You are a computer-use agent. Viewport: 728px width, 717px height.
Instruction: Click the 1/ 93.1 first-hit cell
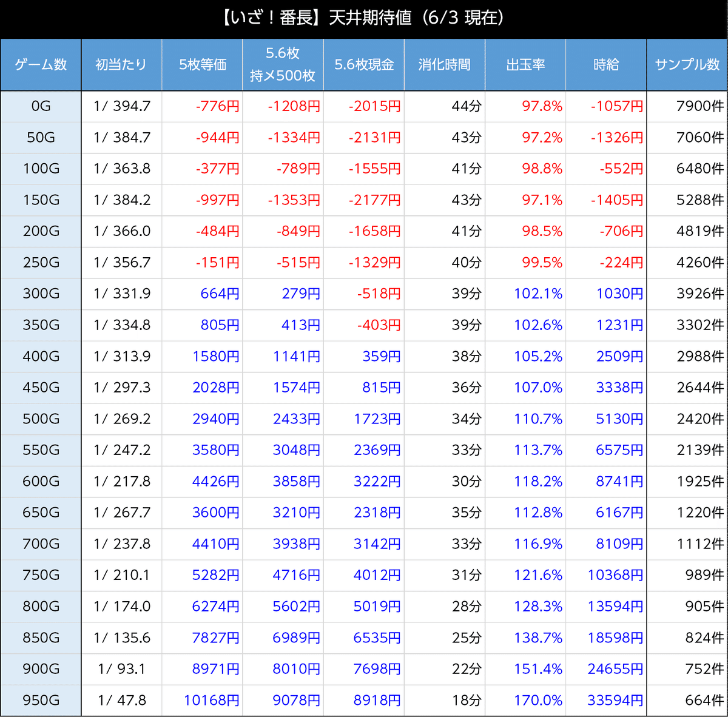click(121, 669)
